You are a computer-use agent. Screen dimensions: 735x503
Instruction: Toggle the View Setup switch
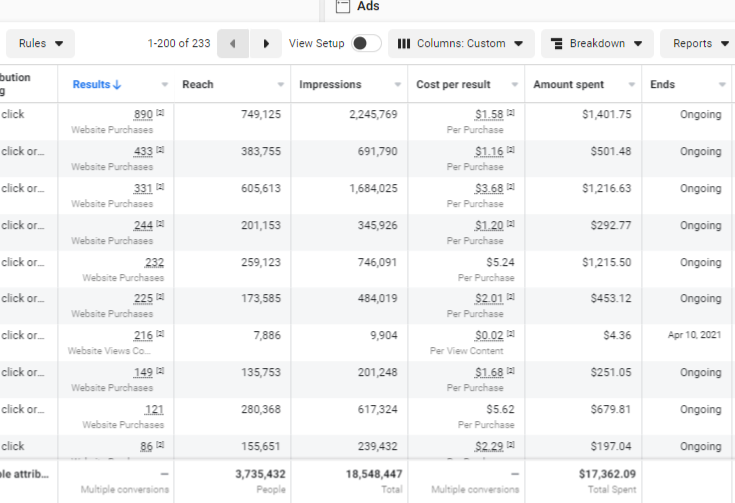coord(365,44)
